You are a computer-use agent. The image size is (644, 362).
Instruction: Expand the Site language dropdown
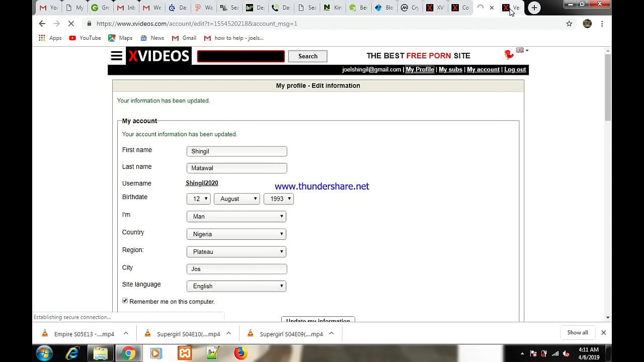click(236, 286)
